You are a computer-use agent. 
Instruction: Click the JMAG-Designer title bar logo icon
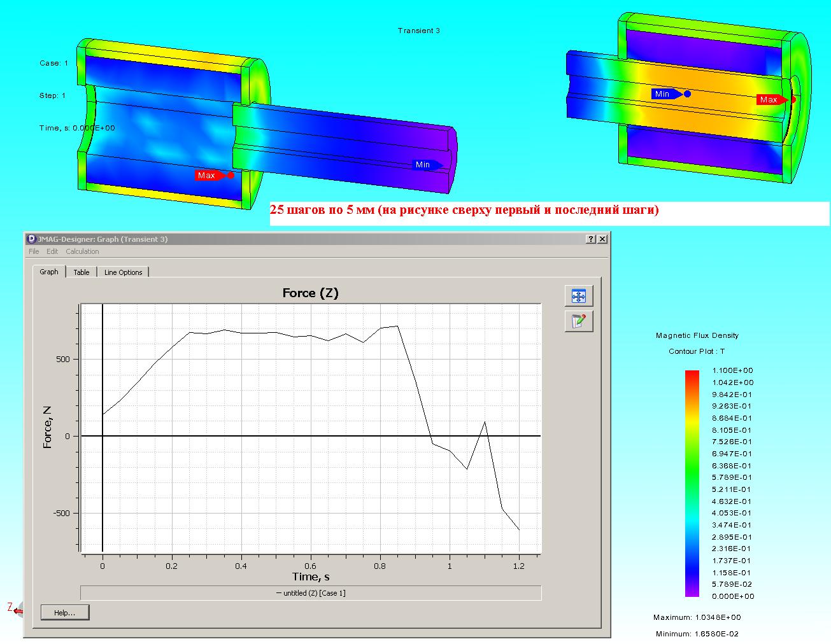[32, 239]
